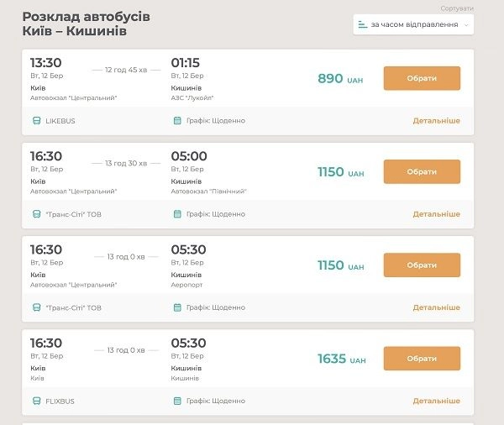
Task: Open Детальніше for the LIKEBUS trip
Action: click(437, 121)
